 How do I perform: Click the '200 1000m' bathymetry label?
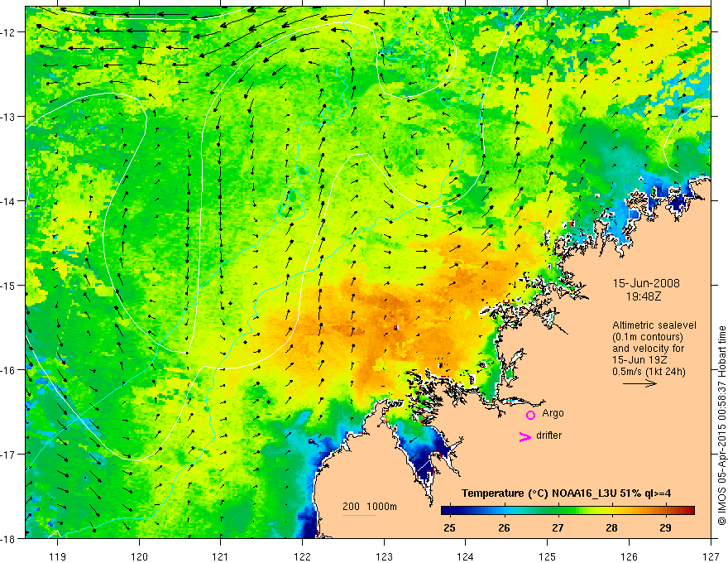tap(370, 507)
